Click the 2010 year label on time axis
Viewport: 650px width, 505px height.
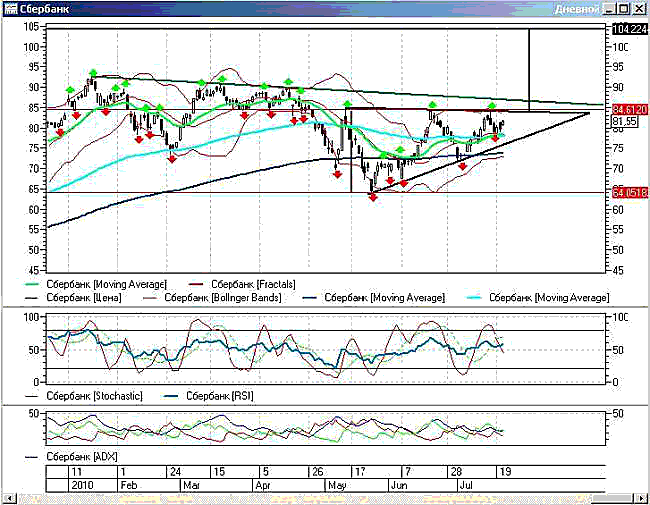click(x=82, y=485)
